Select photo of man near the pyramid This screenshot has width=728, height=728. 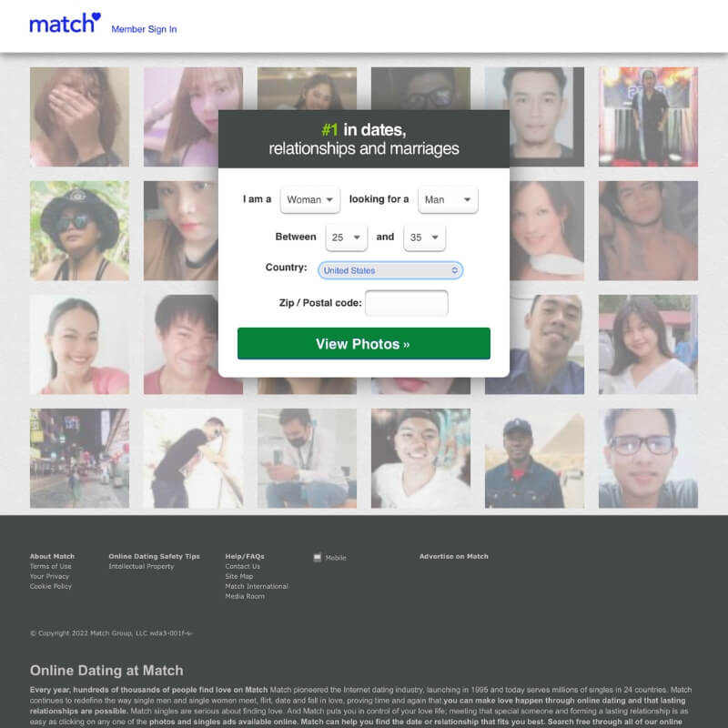click(x=534, y=459)
